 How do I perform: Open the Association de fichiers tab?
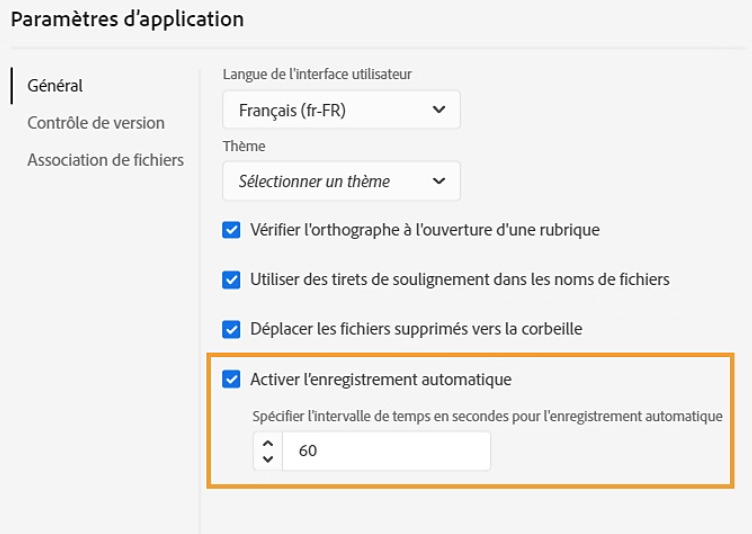[106, 160]
